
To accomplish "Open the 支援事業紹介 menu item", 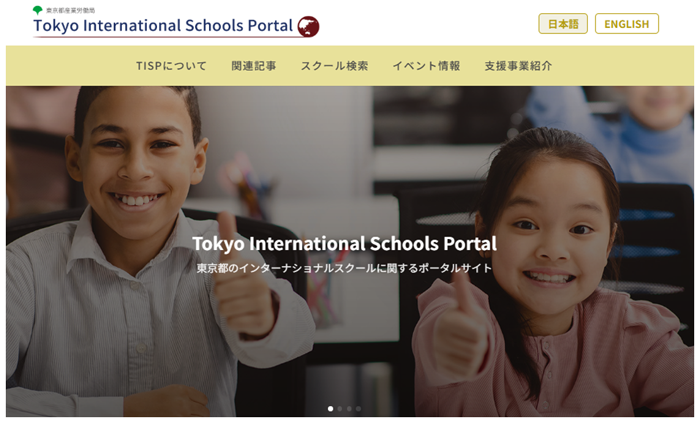I will [x=518, y=66].
